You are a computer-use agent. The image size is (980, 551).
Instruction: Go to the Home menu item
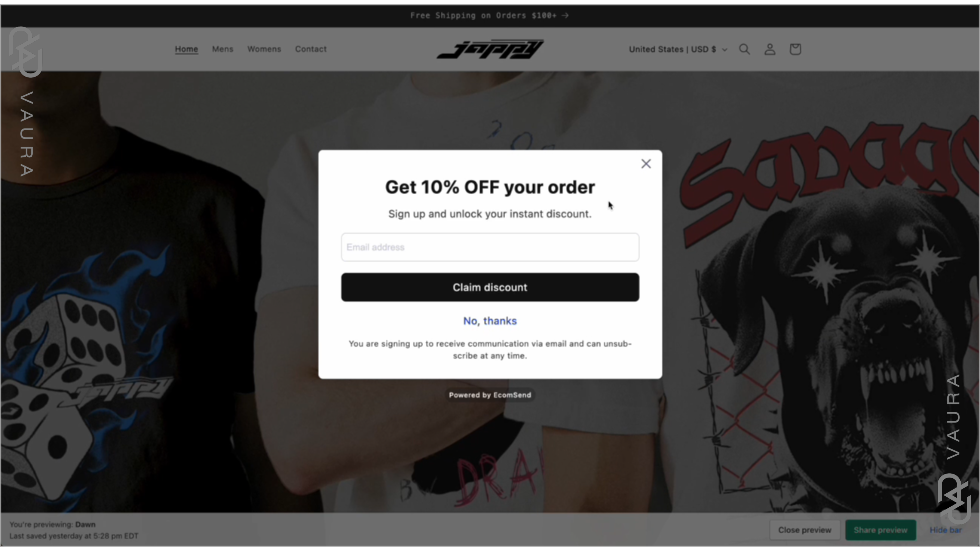186,49
